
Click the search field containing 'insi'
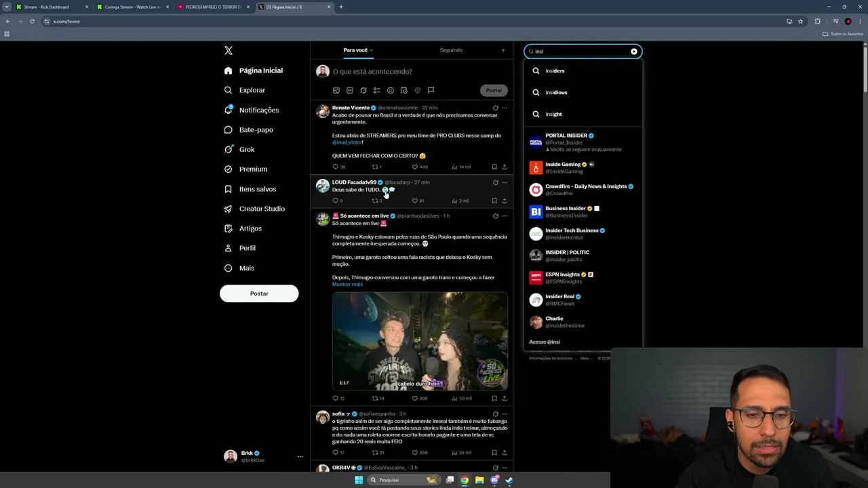coord(582,52)
